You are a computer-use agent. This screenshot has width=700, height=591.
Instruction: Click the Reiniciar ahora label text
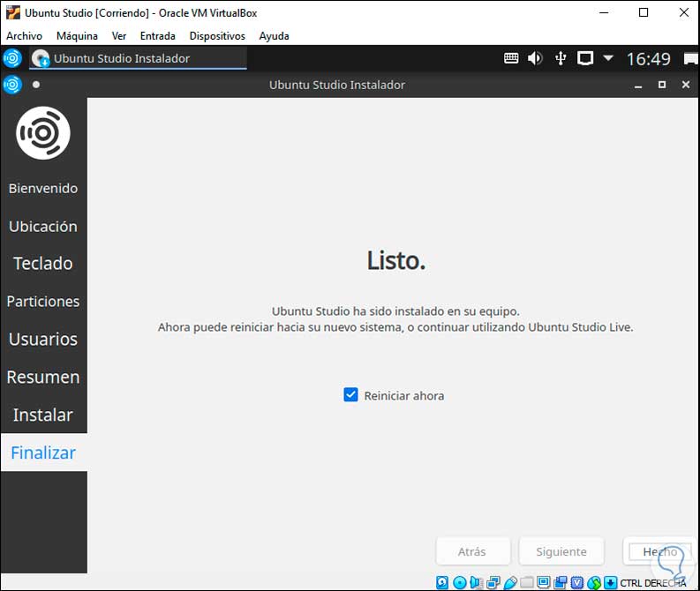tap(404, 396)
